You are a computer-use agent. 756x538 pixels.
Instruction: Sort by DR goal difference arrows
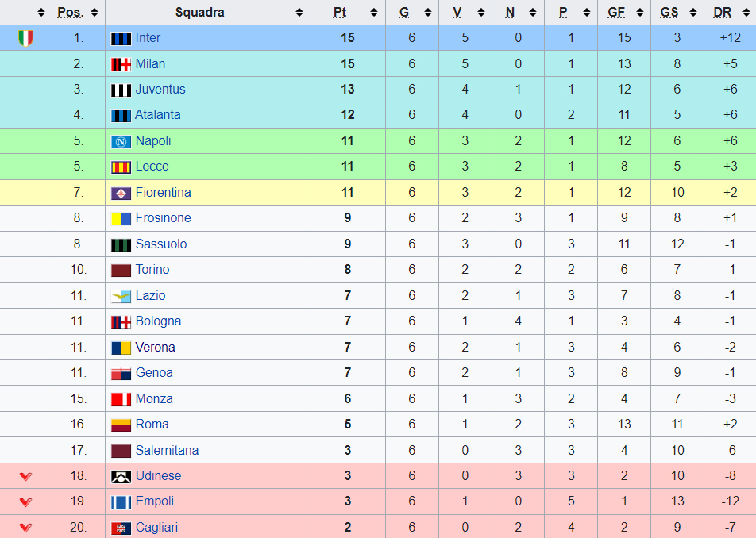pos(746,13)
